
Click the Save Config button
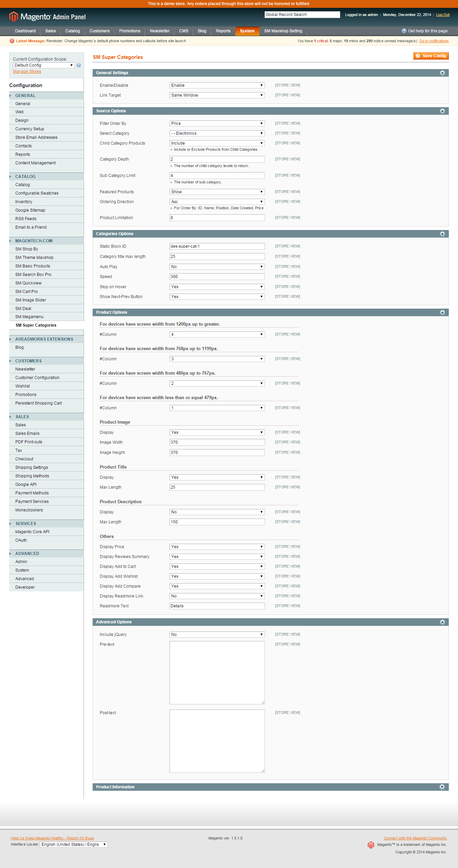tap(431, 56)
